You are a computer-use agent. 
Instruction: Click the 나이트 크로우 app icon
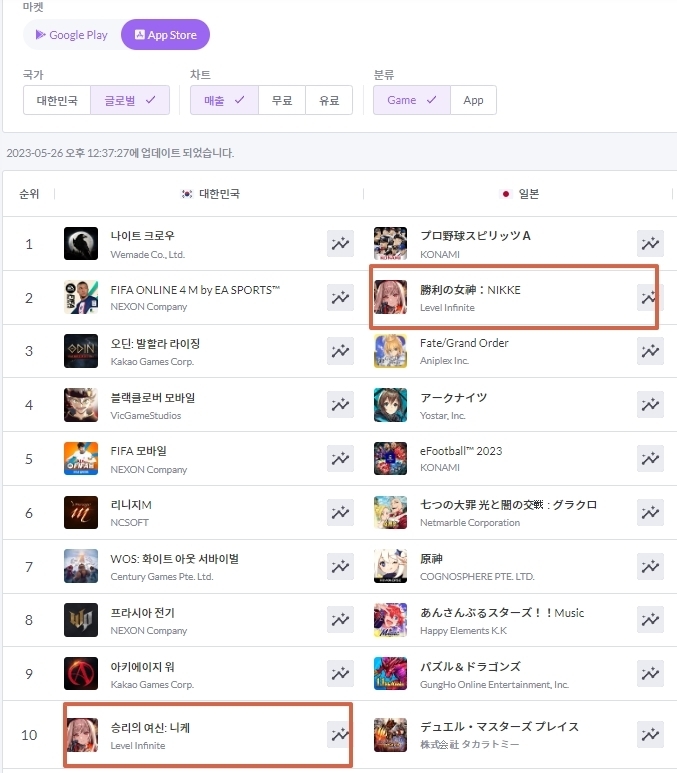coord(81,244)
